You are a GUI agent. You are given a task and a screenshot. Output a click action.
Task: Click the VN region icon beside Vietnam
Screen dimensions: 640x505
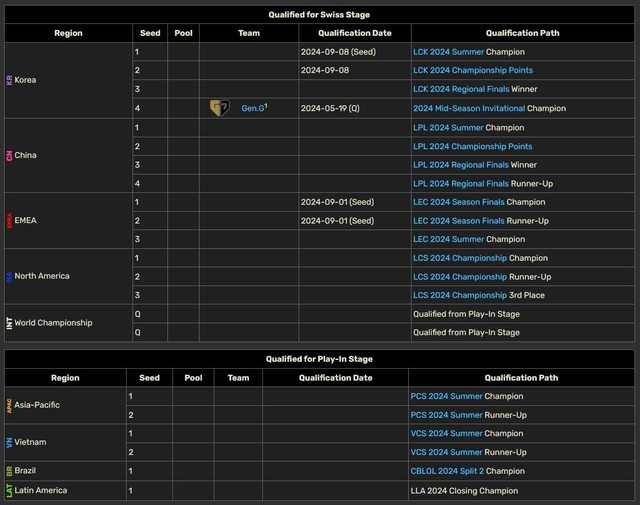tap(10, 443)
